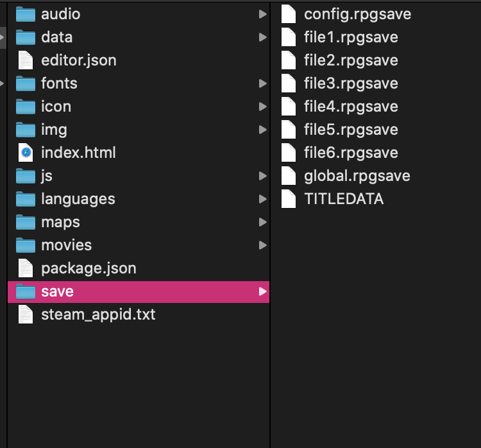
Task: Click the save folder icon
Action: click(26, 291)
